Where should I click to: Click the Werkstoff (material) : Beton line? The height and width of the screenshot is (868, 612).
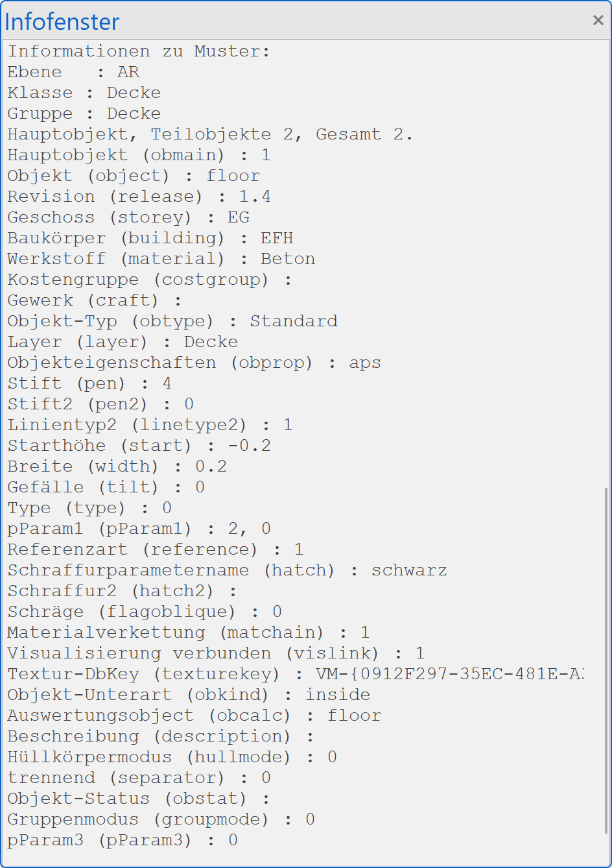point(161,259)
